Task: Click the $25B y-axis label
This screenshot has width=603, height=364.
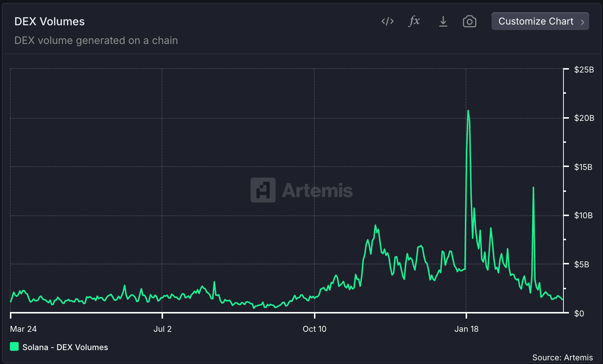Action: pyautogui.click(x=584, y=70)
